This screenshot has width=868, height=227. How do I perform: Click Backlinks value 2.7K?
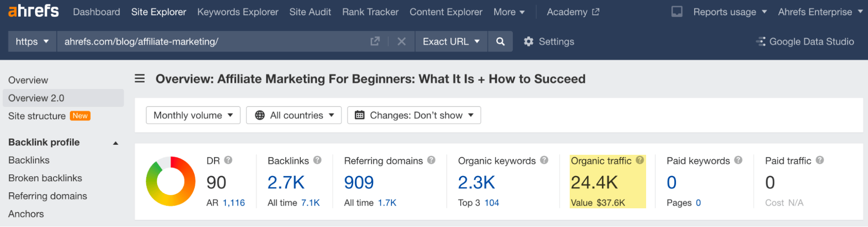[286, 182]
